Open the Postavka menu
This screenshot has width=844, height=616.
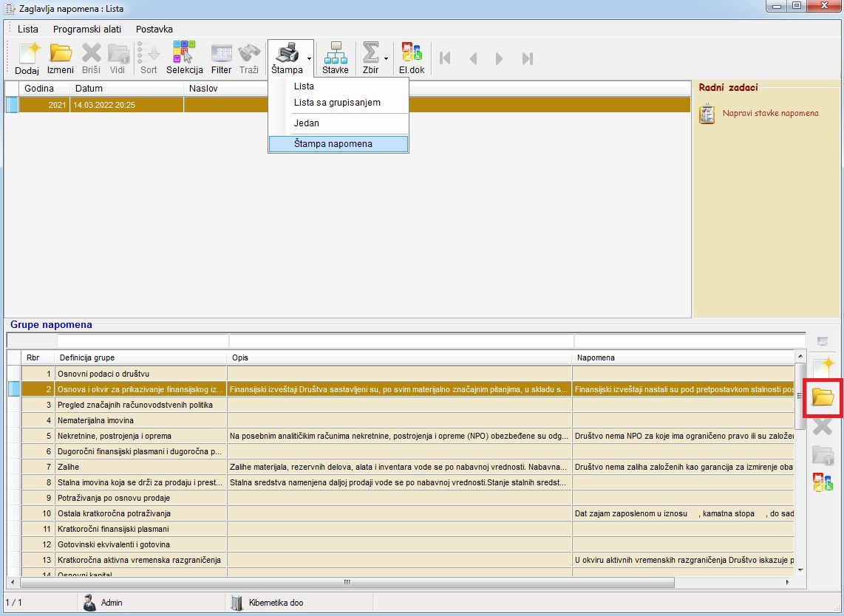click(154, 30)
